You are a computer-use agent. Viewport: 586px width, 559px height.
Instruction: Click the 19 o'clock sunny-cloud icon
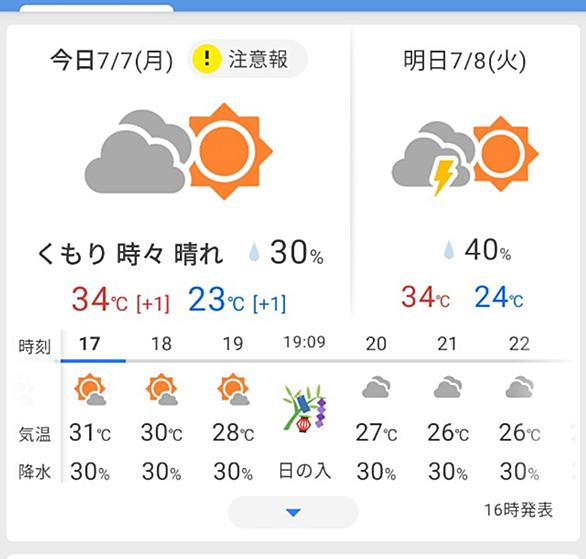tap(233, 389)
